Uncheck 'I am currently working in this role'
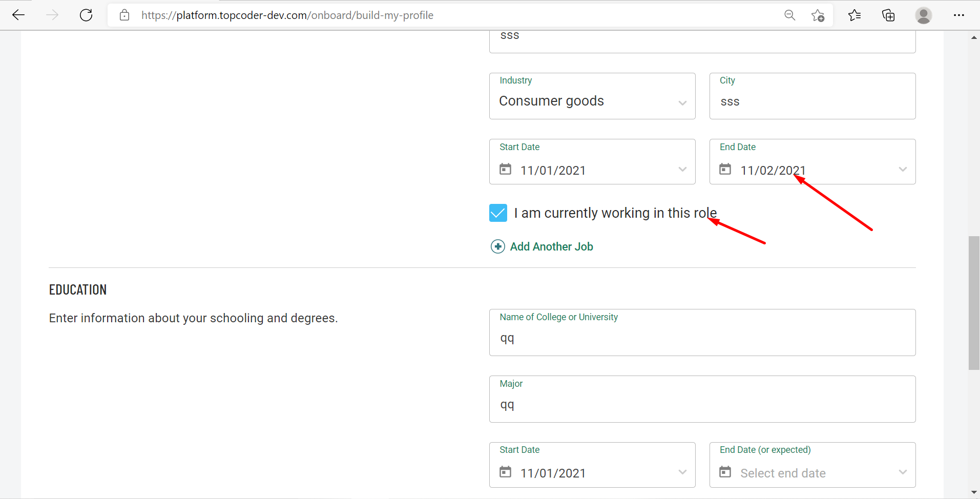The height and width of the screenshot is (499, 980). click(497, 213)
